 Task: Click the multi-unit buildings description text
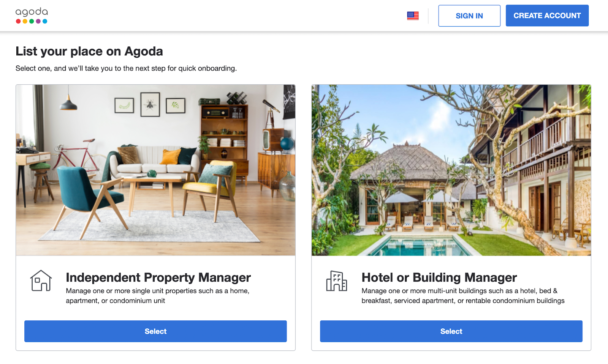(x=463, y=296)
